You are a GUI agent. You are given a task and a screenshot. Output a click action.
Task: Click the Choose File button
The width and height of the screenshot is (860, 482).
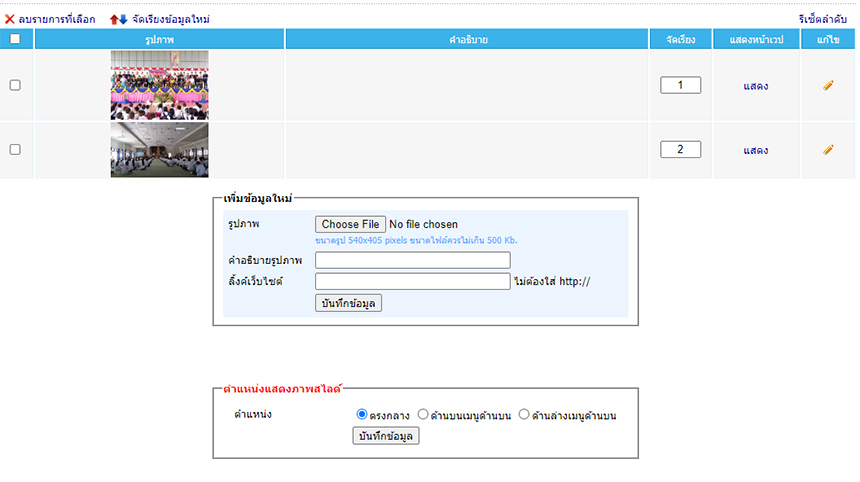[x=350, y=224]
